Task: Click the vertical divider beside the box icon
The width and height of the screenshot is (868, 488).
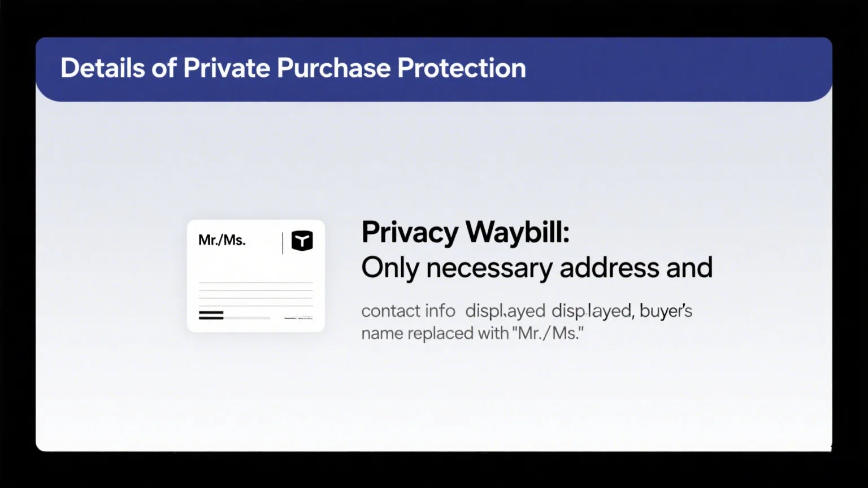Action: (283, 243)
